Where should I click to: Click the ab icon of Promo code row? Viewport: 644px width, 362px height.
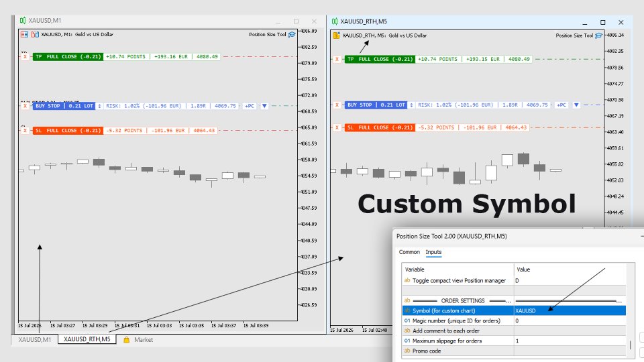(407, 351)
